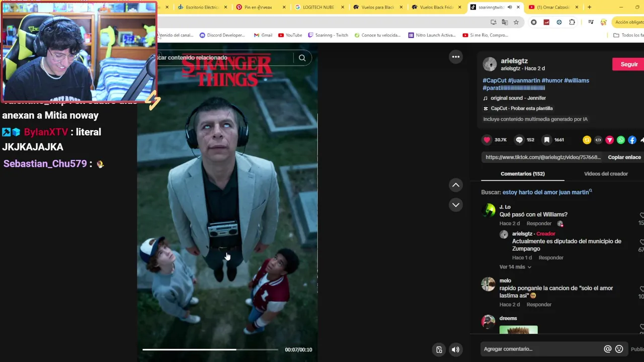Click 'Acción obligatoria' browser button

click(629, 22)
